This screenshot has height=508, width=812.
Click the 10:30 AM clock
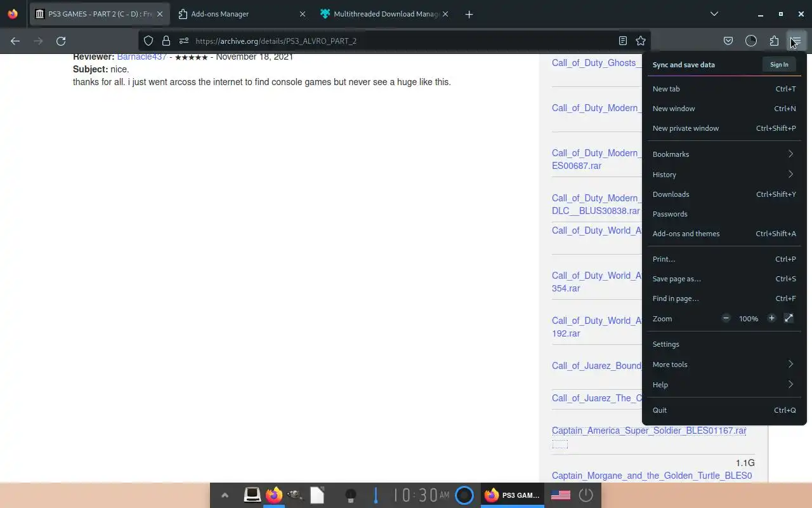(422, 495)
